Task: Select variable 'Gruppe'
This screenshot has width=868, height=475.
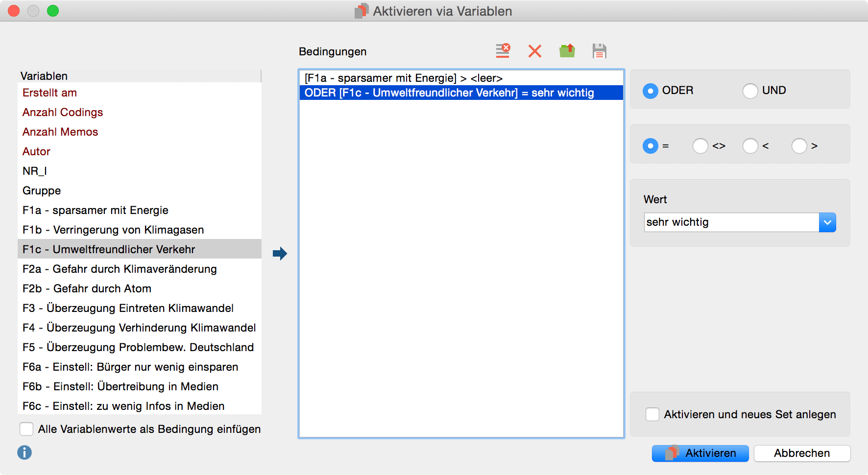Action: pyautogui.click(x=140, y=190)
